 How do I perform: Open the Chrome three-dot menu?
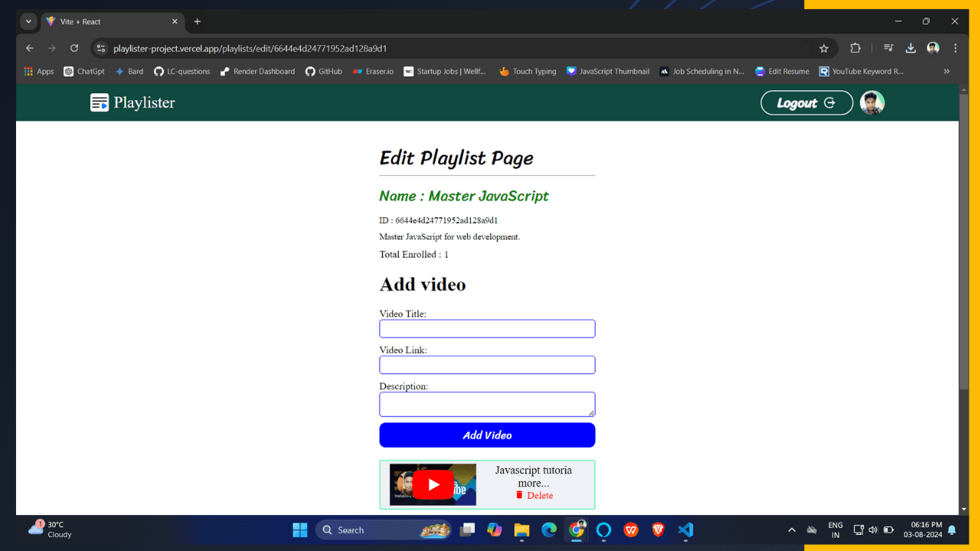[955, 47]
